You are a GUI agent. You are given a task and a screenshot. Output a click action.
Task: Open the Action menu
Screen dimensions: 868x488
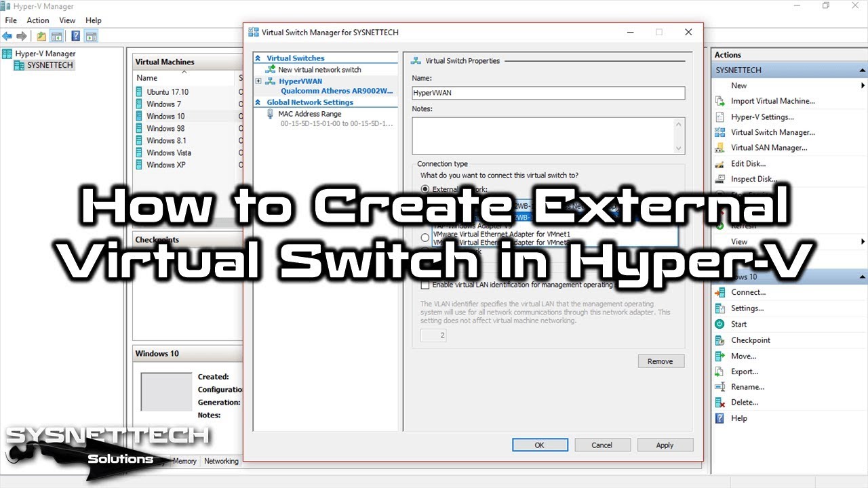tap(38, 20)
